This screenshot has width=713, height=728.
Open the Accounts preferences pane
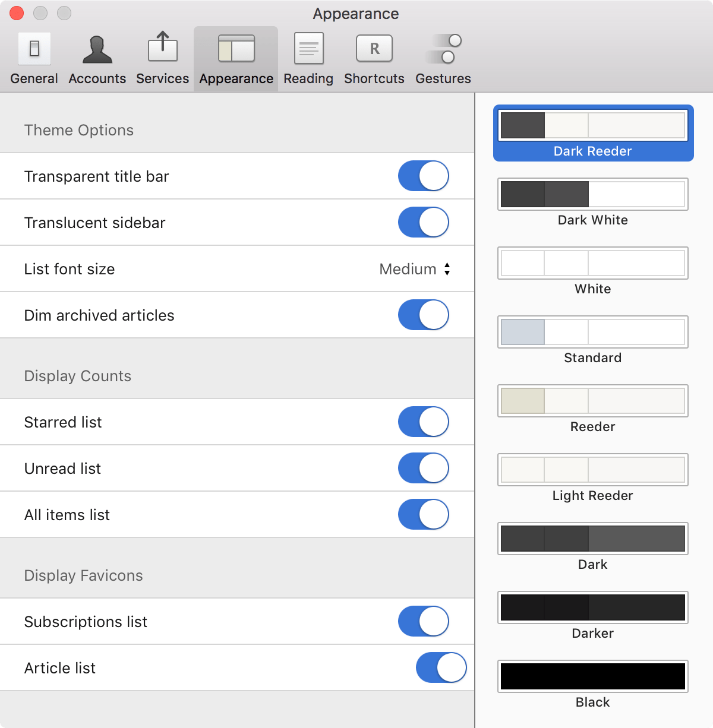(97, 58)
